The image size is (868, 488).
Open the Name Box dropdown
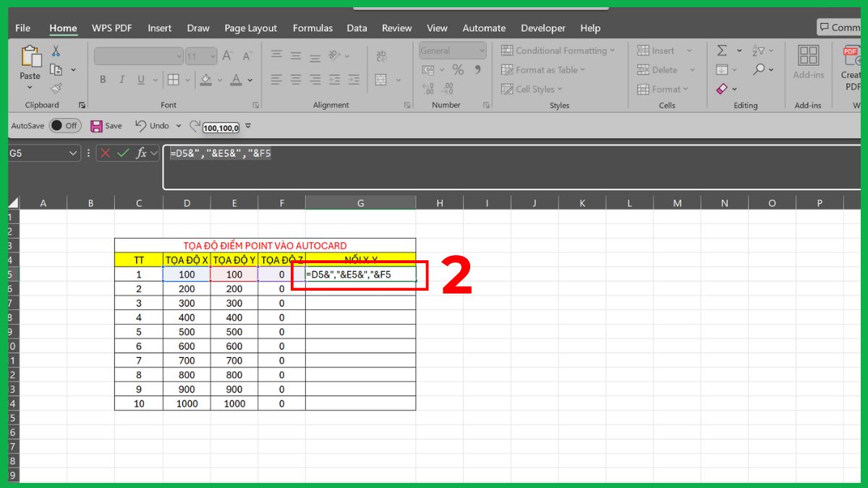pos(72,153)
